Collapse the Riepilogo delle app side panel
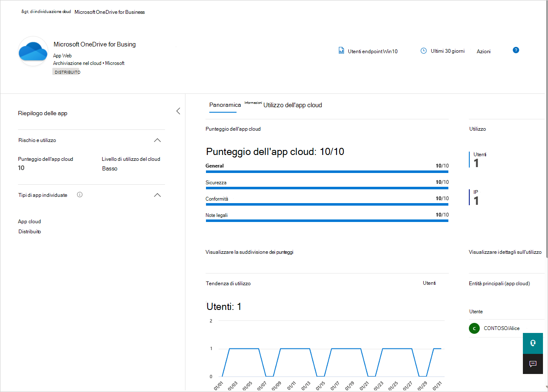 [x=178, y=111]
